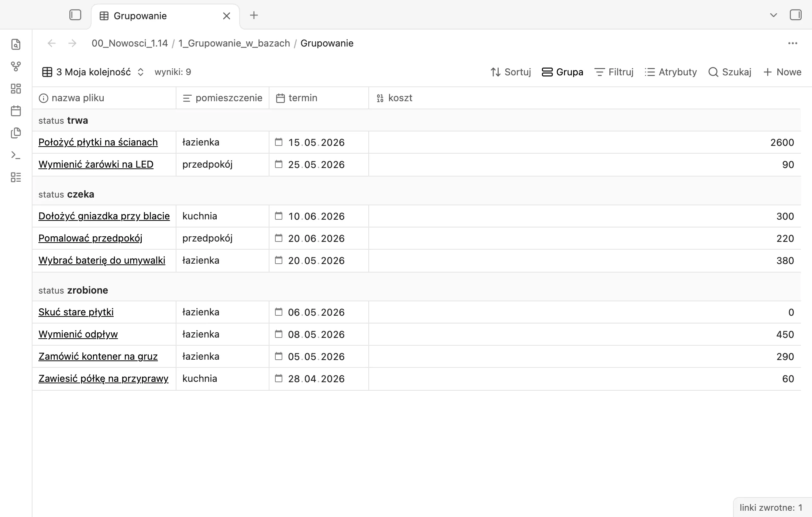Click Szukaj search button
The width and height of the screenshot is (812, 517).
coord(730,72)
